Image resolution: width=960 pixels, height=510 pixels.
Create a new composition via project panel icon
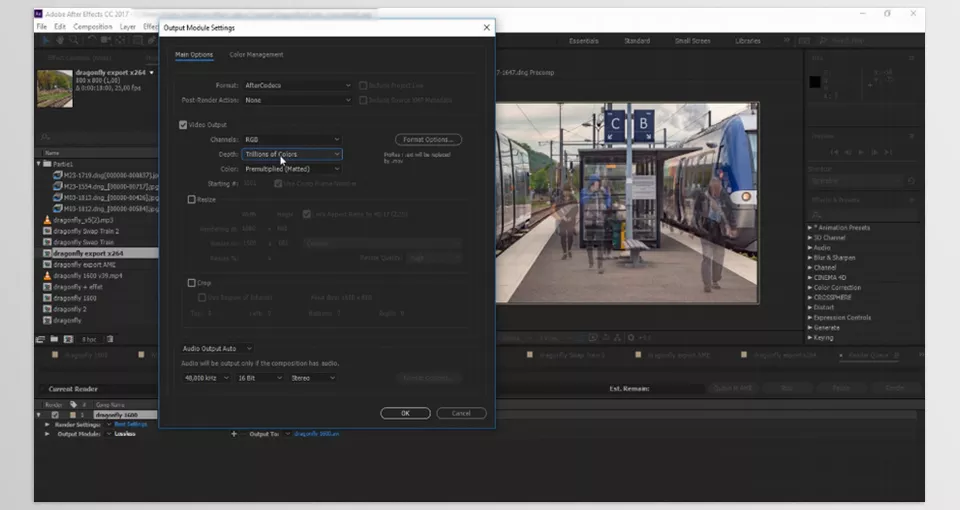coord(69,339)
